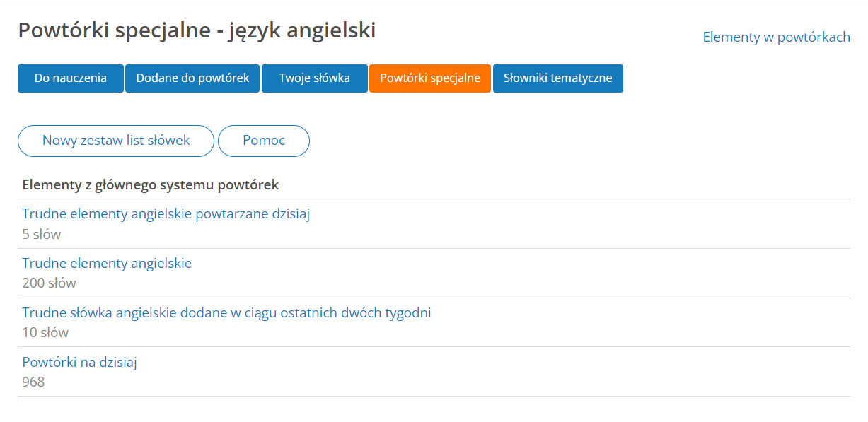The image size is (868, 422).
Task: Click język angielski in the page title
Action: [x=302, y=32]
